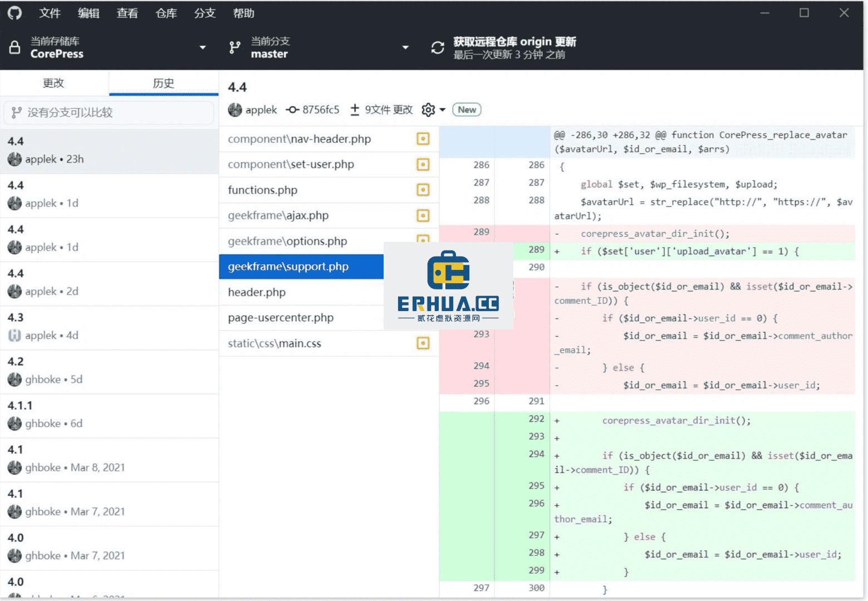Image resolution: width=868 pixels, height=601 pixels.
Task: Click the modified-file icon next to functions.php
Action: tap(423, 190)
